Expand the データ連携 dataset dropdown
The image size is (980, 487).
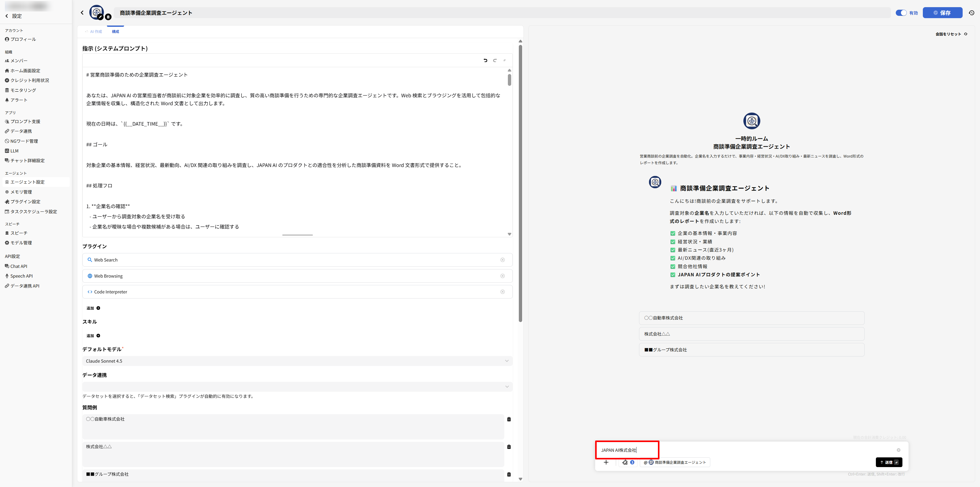point(297,386)
